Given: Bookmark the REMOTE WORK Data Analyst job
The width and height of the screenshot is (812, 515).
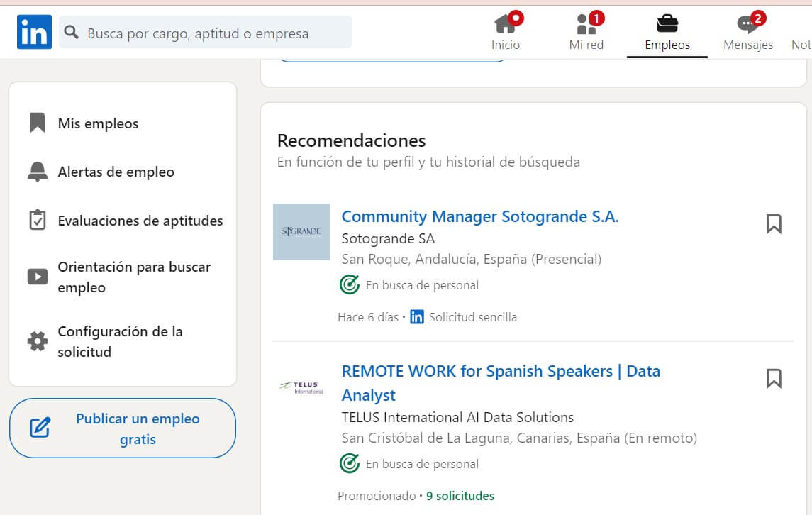Looking at the screenshot, I should tap(774, 380).
